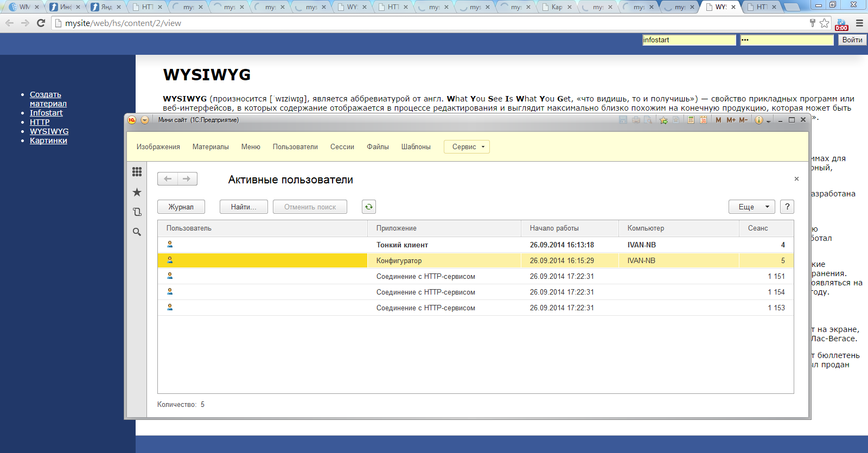Open the Пользователи section
Viewport: 868px width, 453px height.
[295, 146]
